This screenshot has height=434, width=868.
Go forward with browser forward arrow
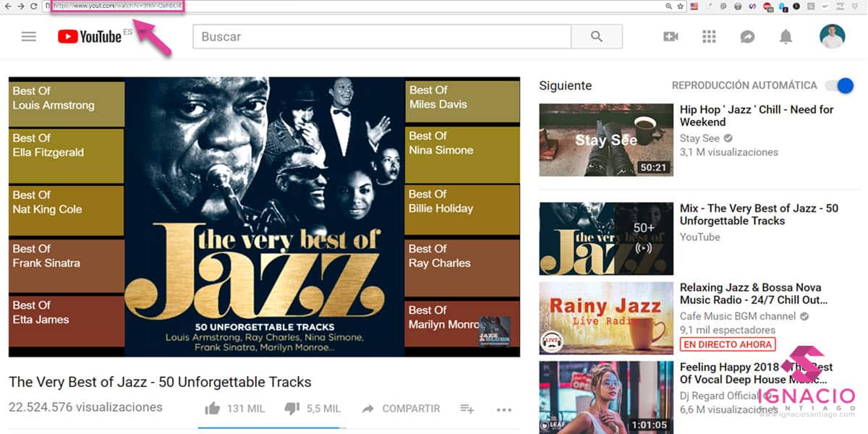coord(20,6)
